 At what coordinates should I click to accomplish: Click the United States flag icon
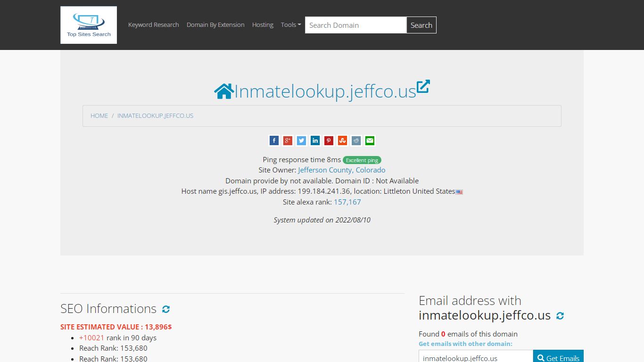[459, 192]
